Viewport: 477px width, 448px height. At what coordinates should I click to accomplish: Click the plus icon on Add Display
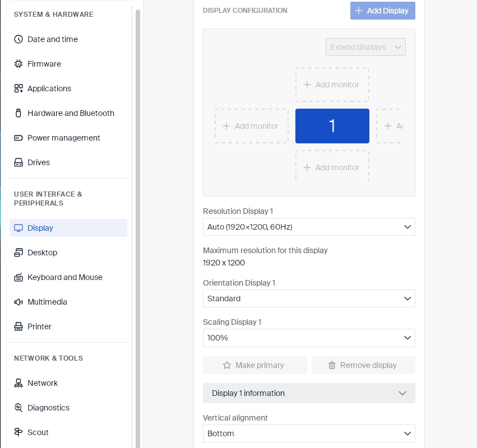359,11
